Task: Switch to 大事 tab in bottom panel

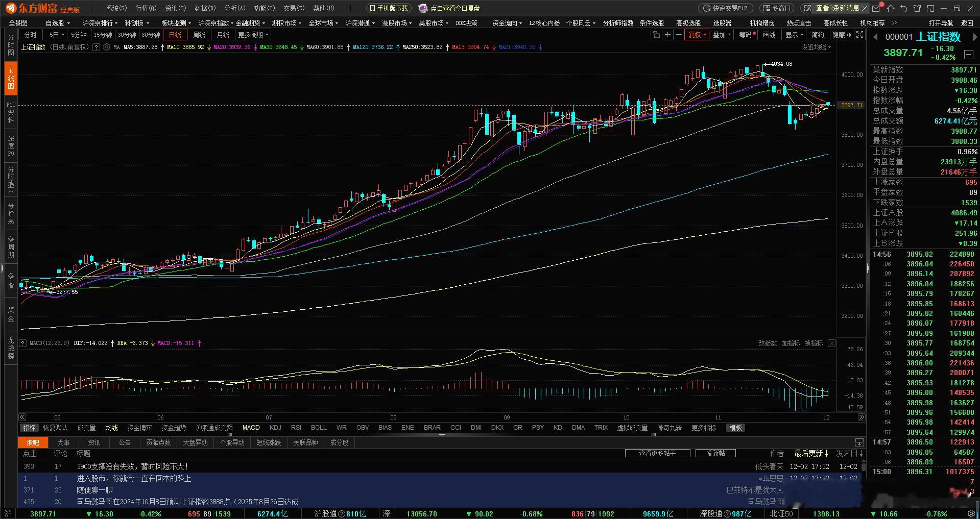Action: pos(63,442)
